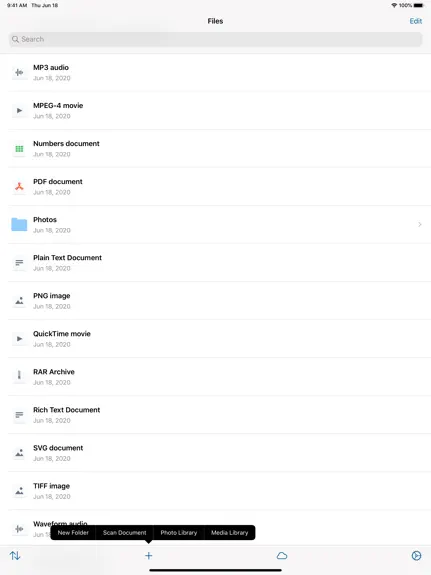Tap the sort arrows icon in bottom toolbar
Screen dimensions: 431x575
[15, 556]
